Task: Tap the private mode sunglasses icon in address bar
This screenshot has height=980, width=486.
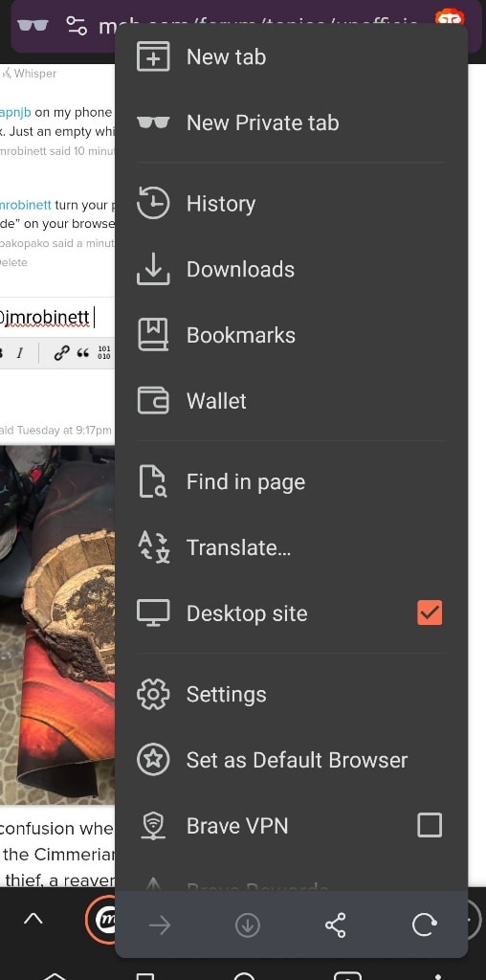Action: (33, 26)
